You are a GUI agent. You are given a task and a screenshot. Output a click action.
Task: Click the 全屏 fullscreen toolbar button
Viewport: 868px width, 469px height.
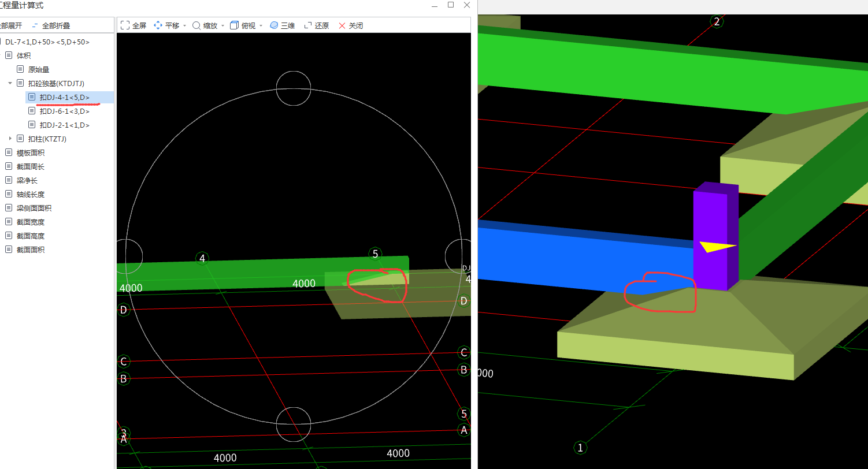pos(133,26)
